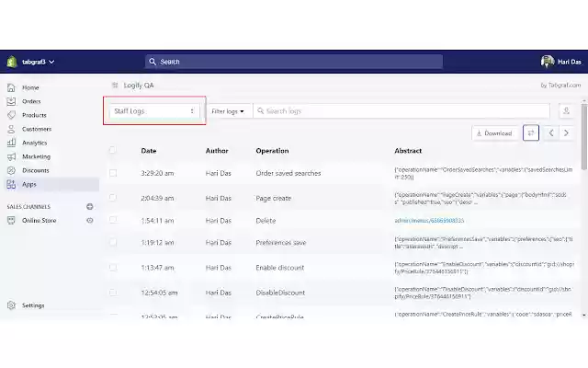Go to Home in the sidebar

[30, 87]
